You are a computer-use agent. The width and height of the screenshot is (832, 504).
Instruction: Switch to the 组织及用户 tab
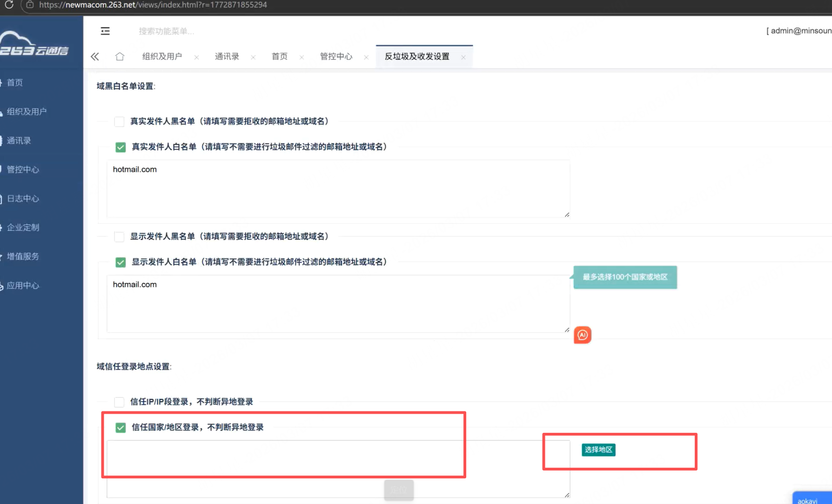tap(162, 56)
